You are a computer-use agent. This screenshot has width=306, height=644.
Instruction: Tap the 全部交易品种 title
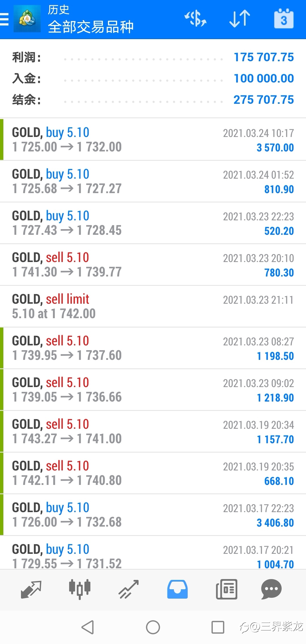(91, 27)
